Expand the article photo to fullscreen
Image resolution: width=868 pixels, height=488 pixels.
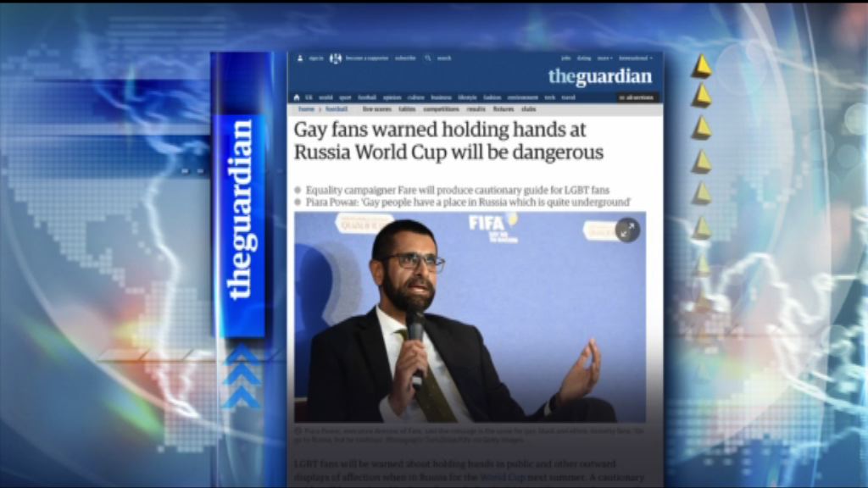[x=627, y=230]
